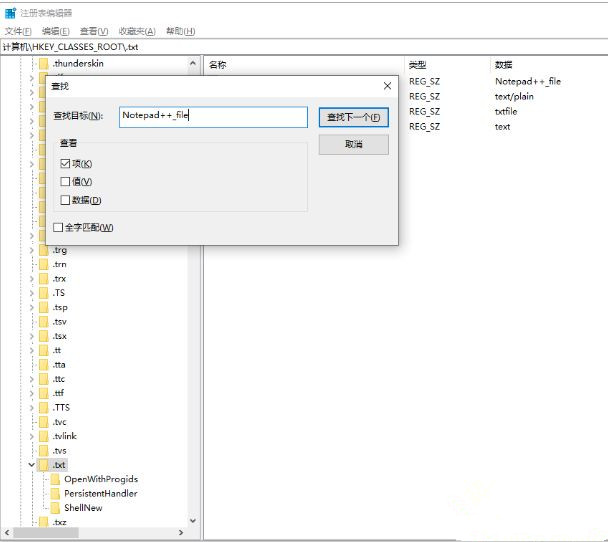Open the 编辑(E) menu

[55, 31]
